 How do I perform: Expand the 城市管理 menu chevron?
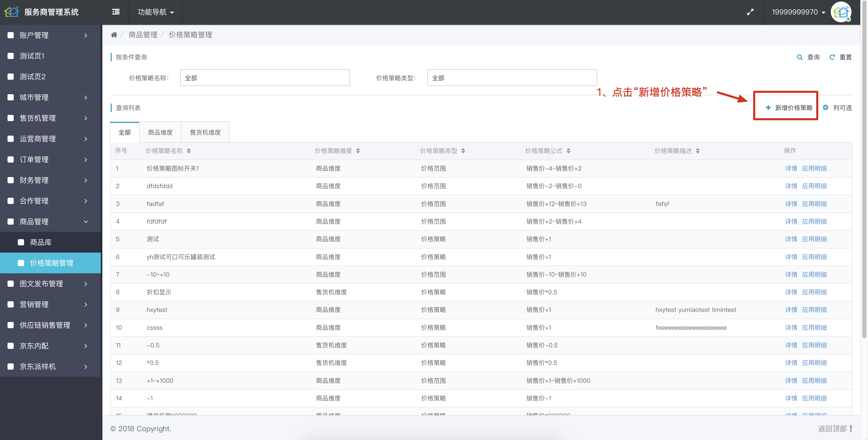(86, 97)
